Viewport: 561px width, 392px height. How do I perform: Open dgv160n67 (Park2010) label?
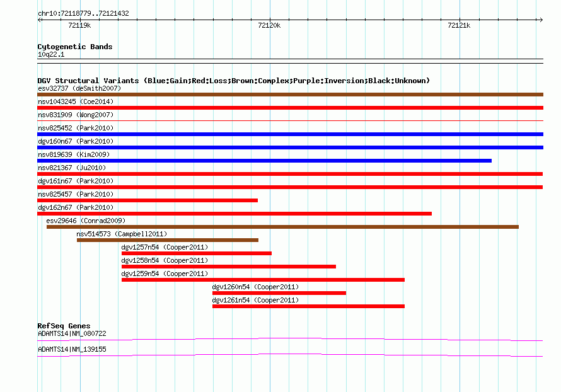(x=76, y=141)
